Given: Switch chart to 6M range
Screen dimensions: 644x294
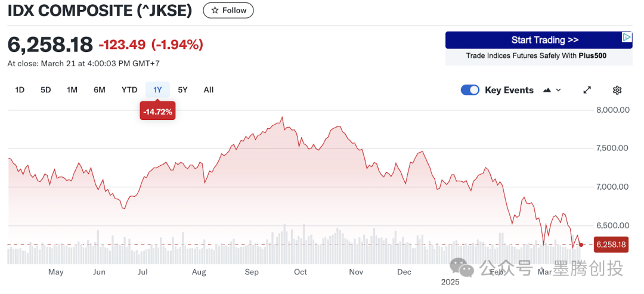Looking at the screenshot, I should (100, 90).
